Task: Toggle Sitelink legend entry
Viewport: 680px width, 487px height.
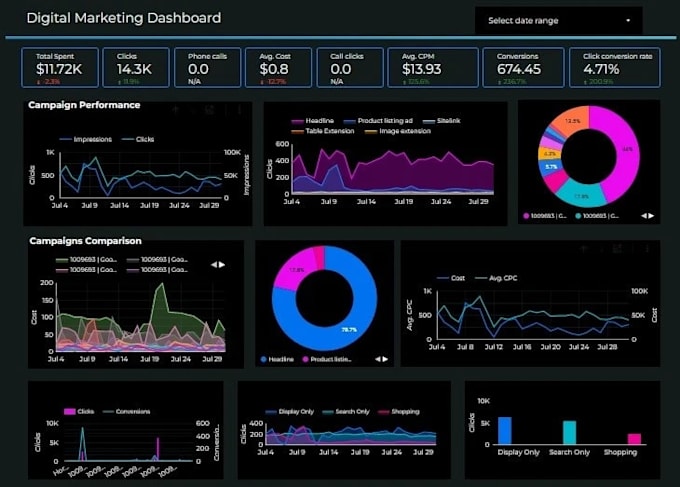Action: (x=442, y=121)
